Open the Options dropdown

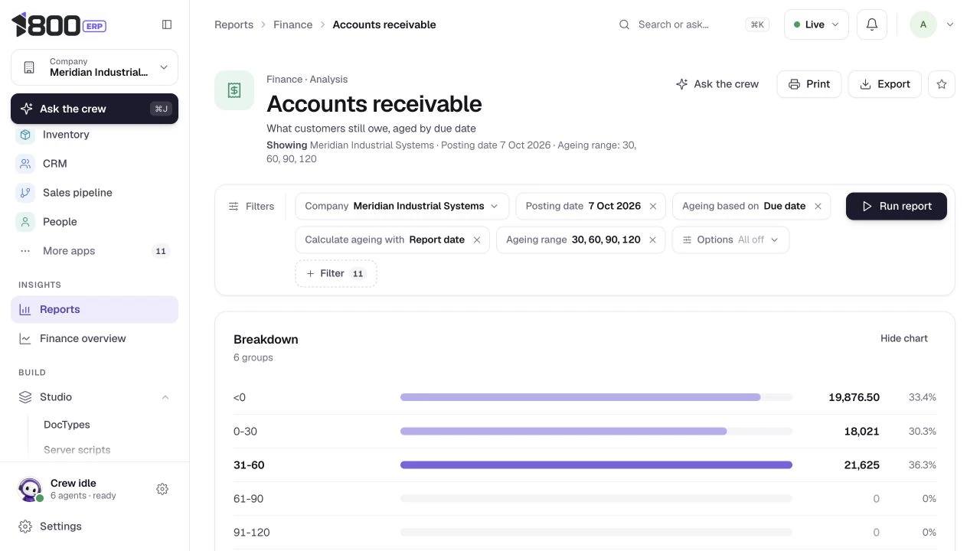click(x=730, y=240)
